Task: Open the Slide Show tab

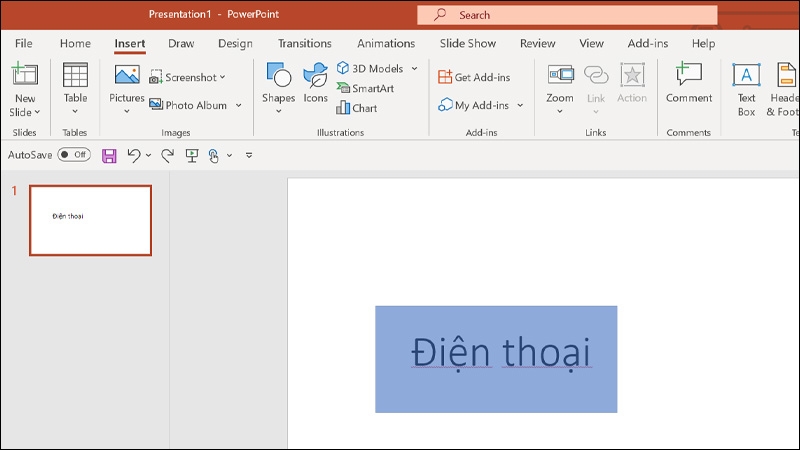Action: tap(468, 43)
